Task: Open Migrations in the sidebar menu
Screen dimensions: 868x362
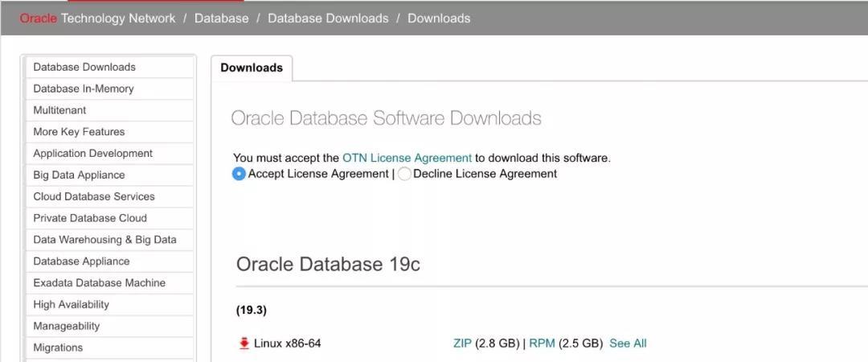Action: tap(58, 348)
